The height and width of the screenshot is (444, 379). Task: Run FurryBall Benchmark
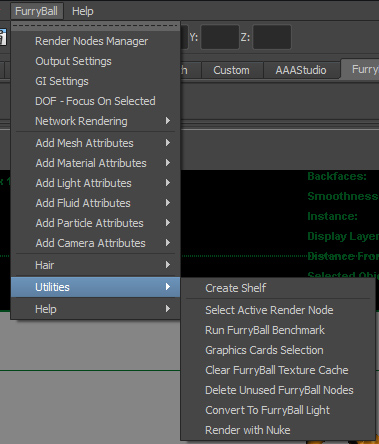click(278, 330)
